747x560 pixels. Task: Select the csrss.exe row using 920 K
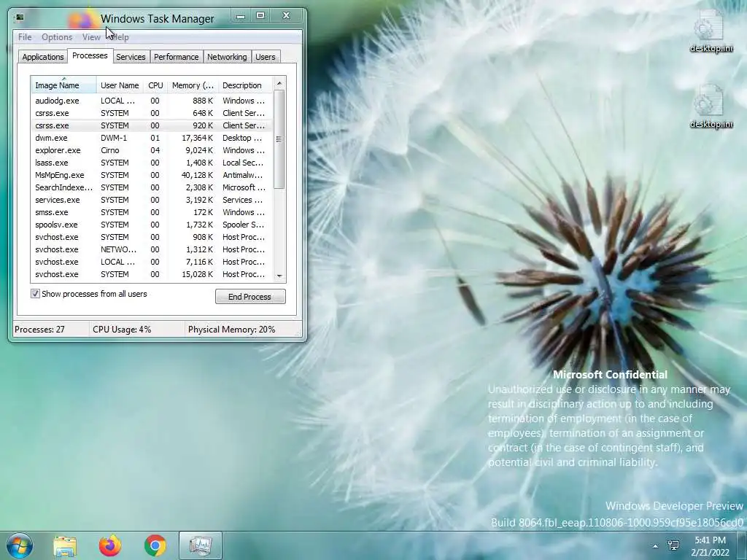[152, 125]
